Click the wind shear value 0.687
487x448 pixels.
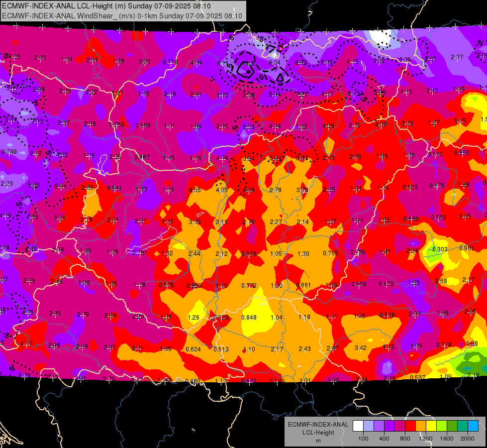click(142, 157)
